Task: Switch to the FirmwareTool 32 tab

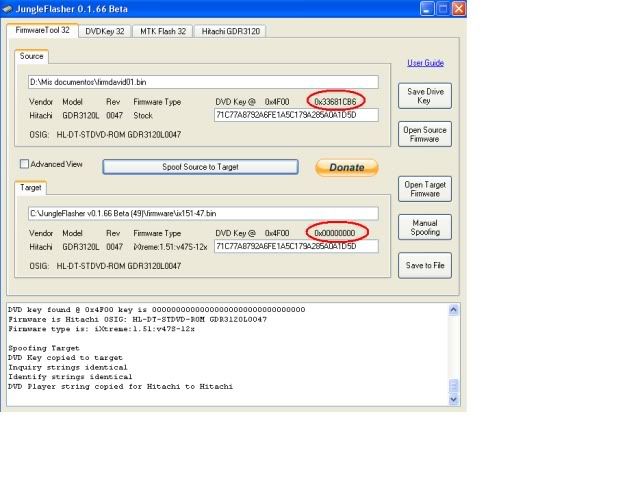Action: pyautogui.click(x=42, y=31)
